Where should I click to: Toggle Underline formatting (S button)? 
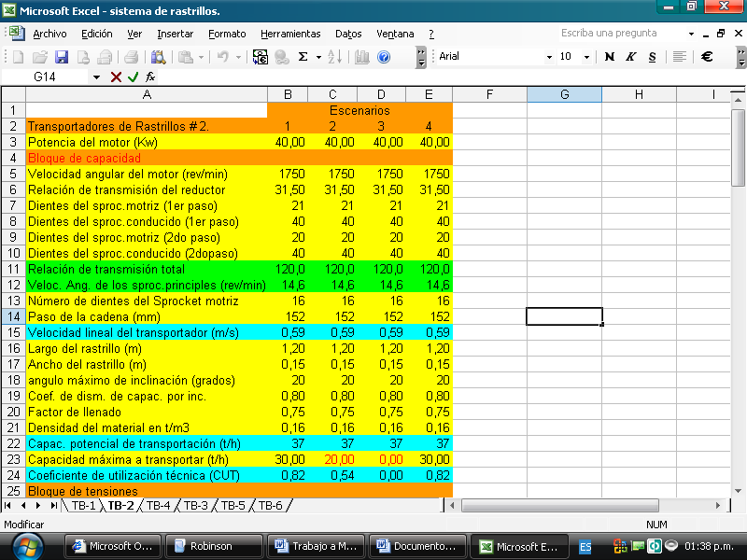tap(652, 57)
